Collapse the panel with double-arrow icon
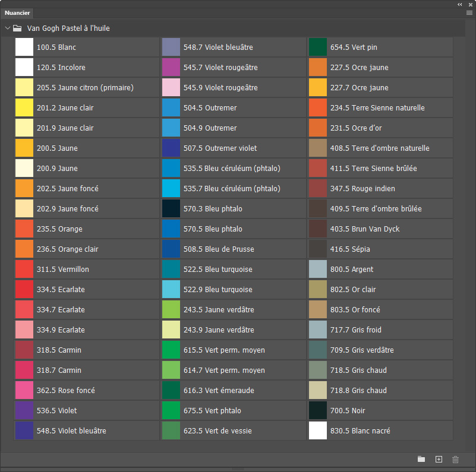The height and width of the screenshot is (472, 476). pyautogui.click(x=460, y=5)
